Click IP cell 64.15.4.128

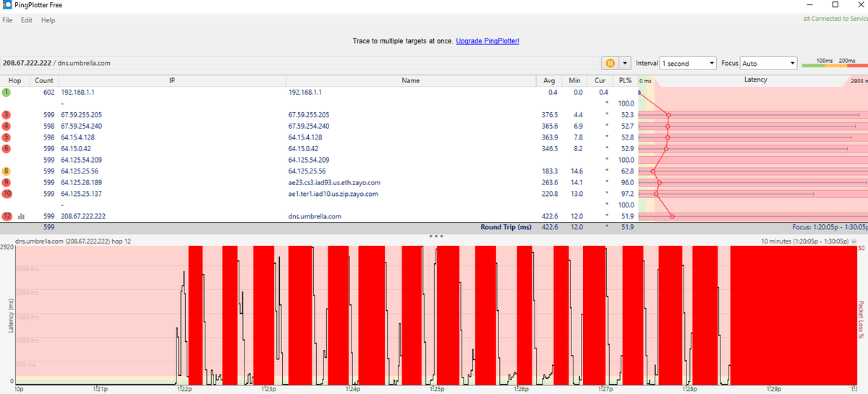click(78, 137)
